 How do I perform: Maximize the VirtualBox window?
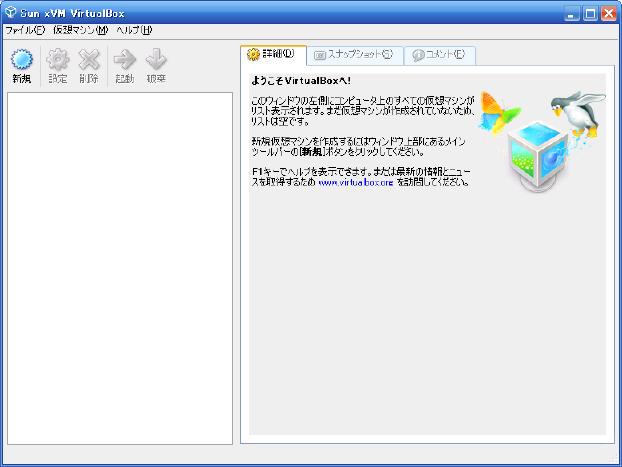[x=590, y=14]
